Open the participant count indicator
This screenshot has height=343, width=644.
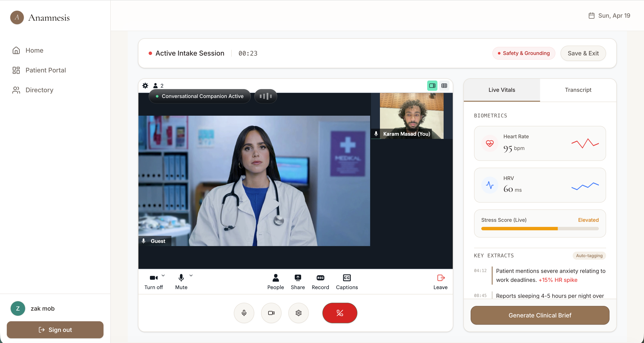click(158, 86)
